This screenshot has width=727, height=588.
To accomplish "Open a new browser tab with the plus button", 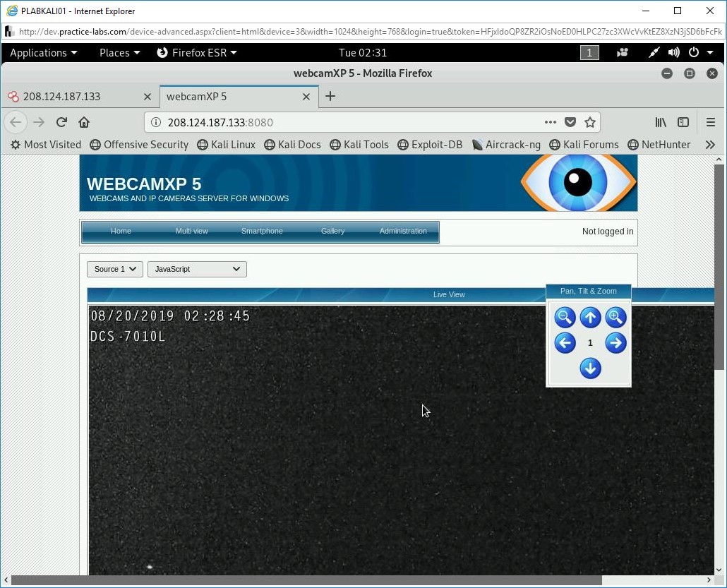I will click(330, 96).
